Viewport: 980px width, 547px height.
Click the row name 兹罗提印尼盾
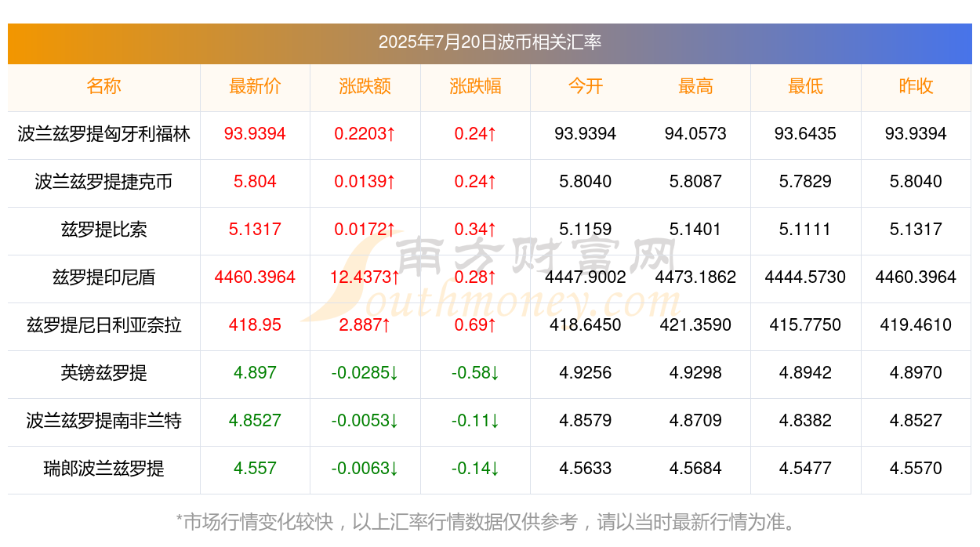[x=104, y=277]
